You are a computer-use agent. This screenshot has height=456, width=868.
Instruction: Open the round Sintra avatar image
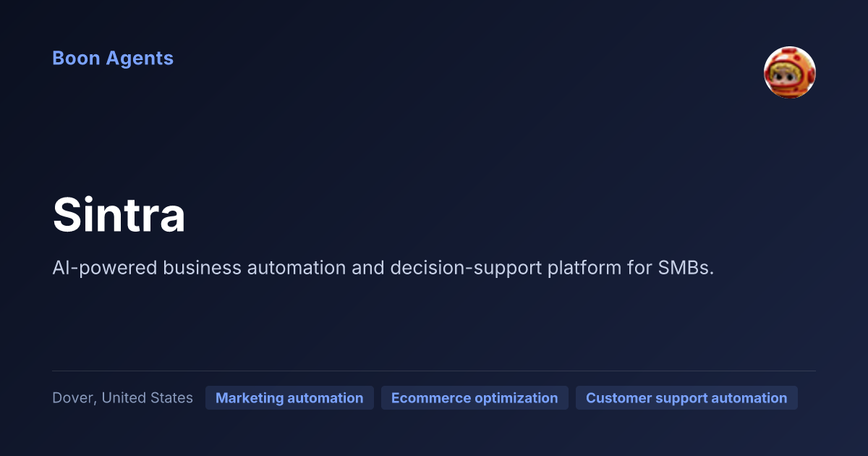pos(790,72)
